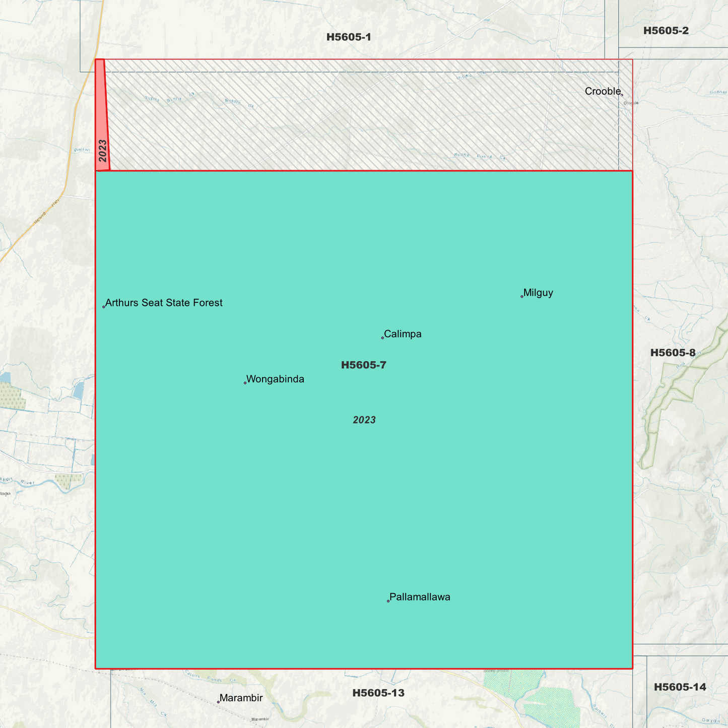The image size is (728, 728).
Task: Select the Crooble place label
Action: pos(603,91)
